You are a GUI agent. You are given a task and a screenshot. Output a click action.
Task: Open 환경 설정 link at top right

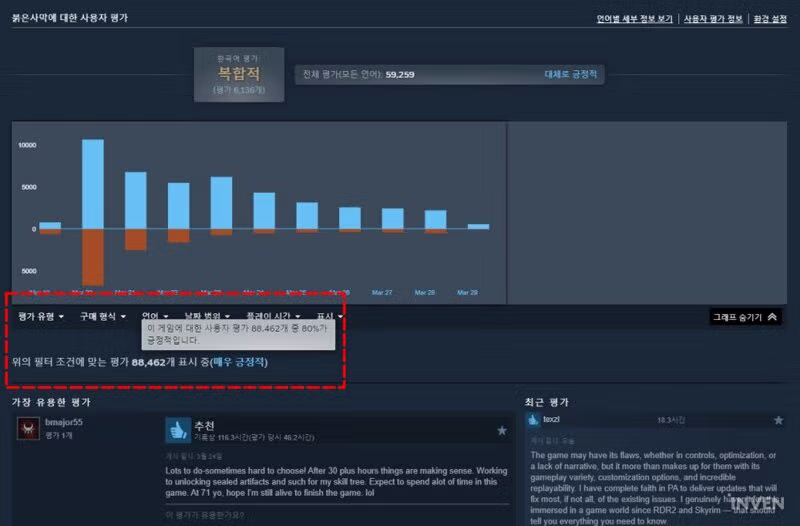(x=769, y=19)
